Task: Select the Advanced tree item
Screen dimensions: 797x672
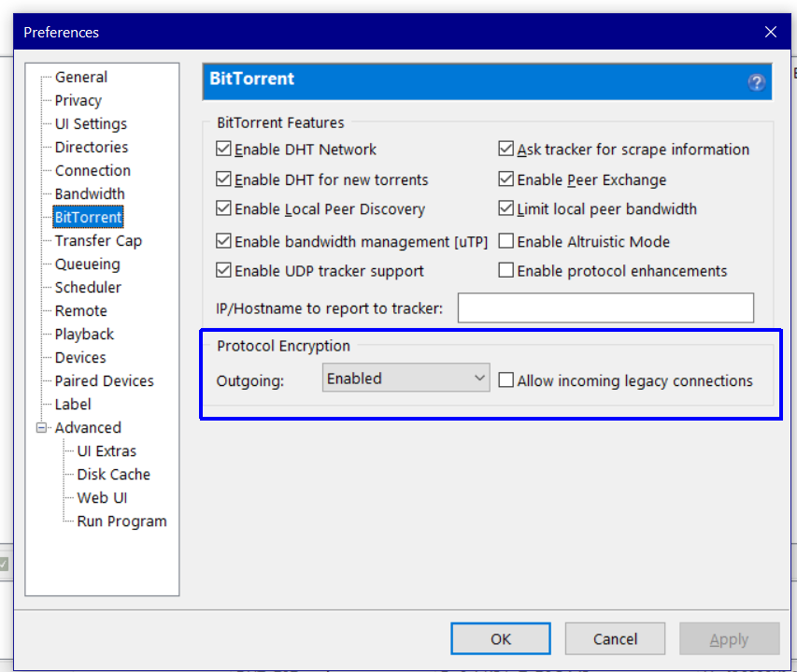Action: click(x=88, y=428)
